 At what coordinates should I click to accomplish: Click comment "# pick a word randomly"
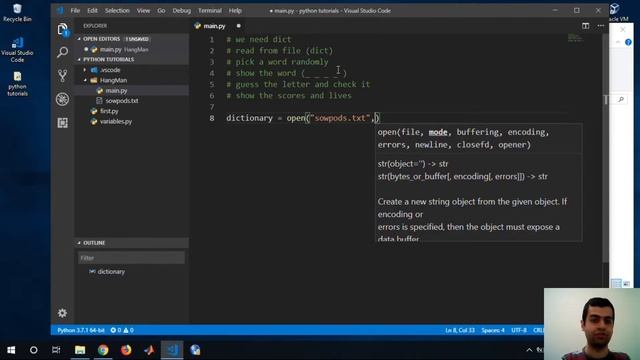(278, 62)
